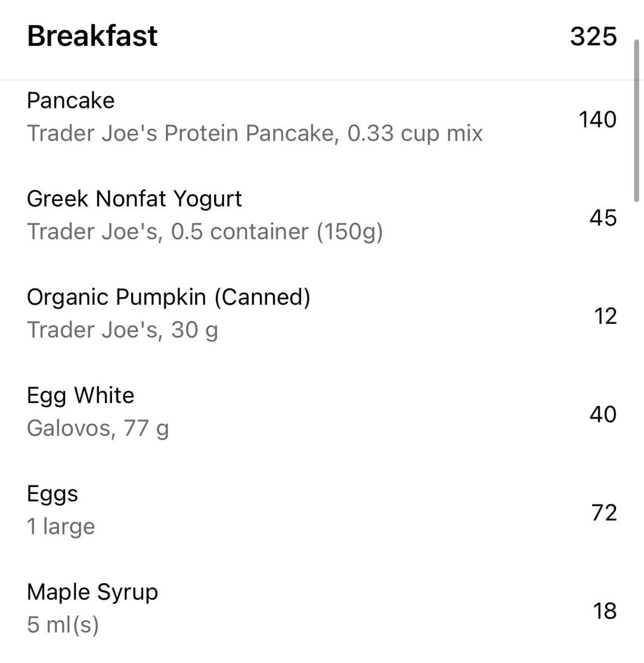Select the 140 calorie value for Pancake
This screenshot has width=644, height=663.
(597, 120)
